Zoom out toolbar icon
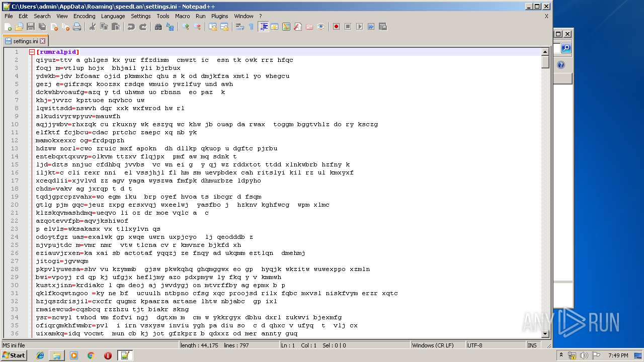Viewport: 644px width, 362px height. pos(197,27)
